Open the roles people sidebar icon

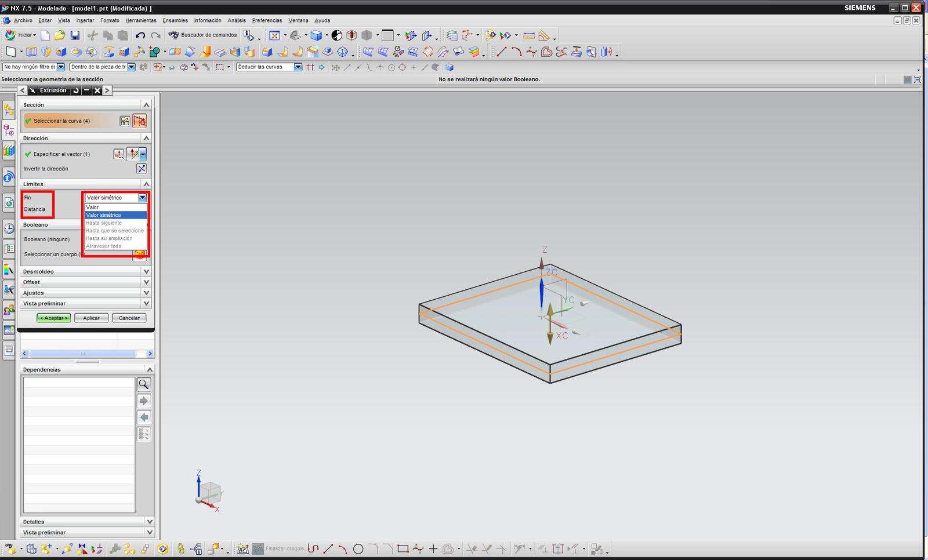point(9,310)
